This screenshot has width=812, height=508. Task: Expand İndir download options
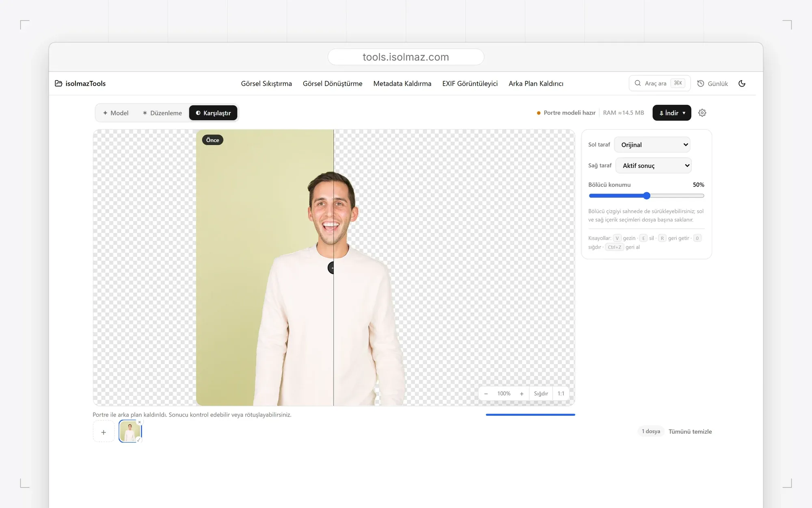[x=672, y=113]
